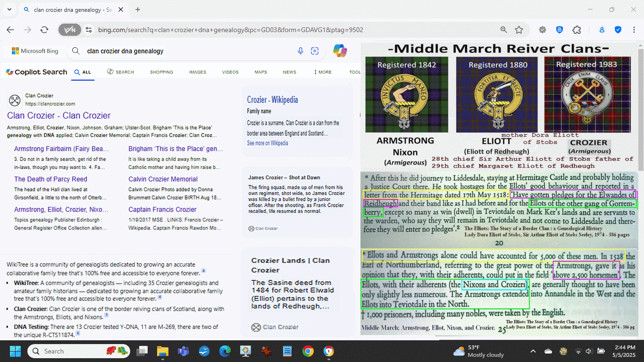Switch to the MAPS tab
This screenshot has width=644, height=362.
(x=261, y=72)
